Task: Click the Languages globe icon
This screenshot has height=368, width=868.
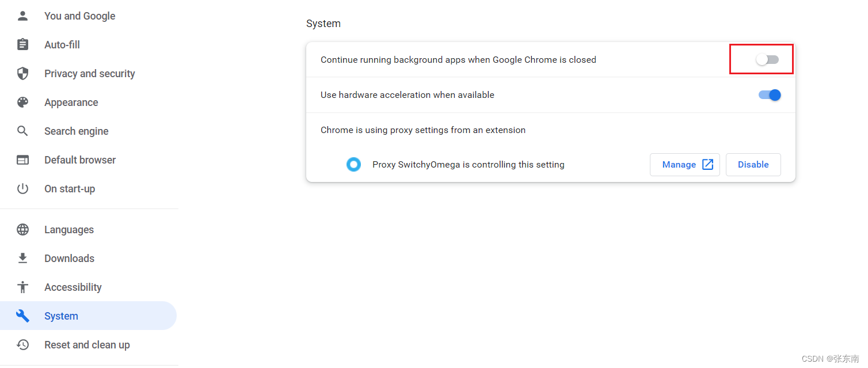Action: (x=22, y=230)
